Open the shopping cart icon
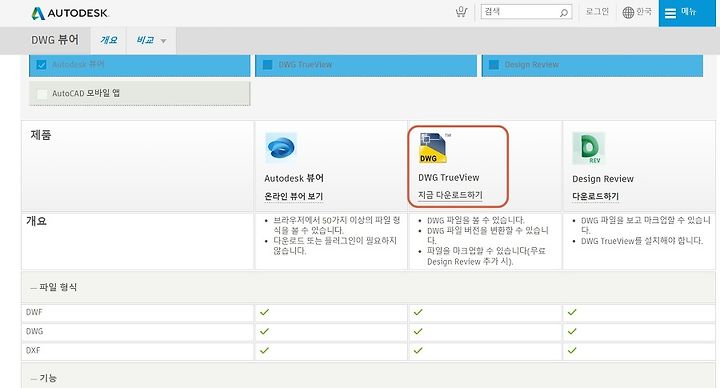Image resolution: width=720 pixels, height=388 pixels. click(461, 12)
